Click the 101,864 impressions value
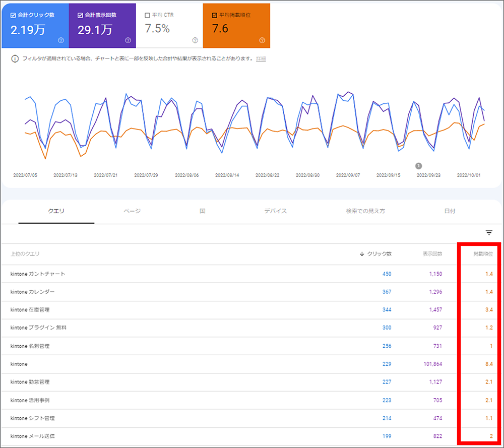504x448 pixels. click(432, 364)
